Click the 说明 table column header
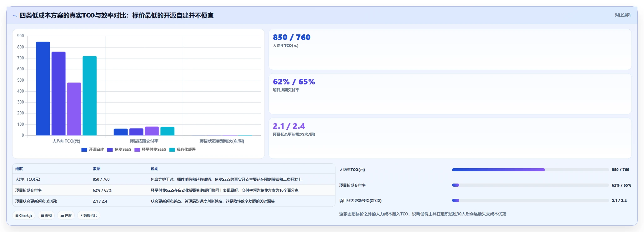The width and height of the screenshot is (644, 232). tap(154, 169)
